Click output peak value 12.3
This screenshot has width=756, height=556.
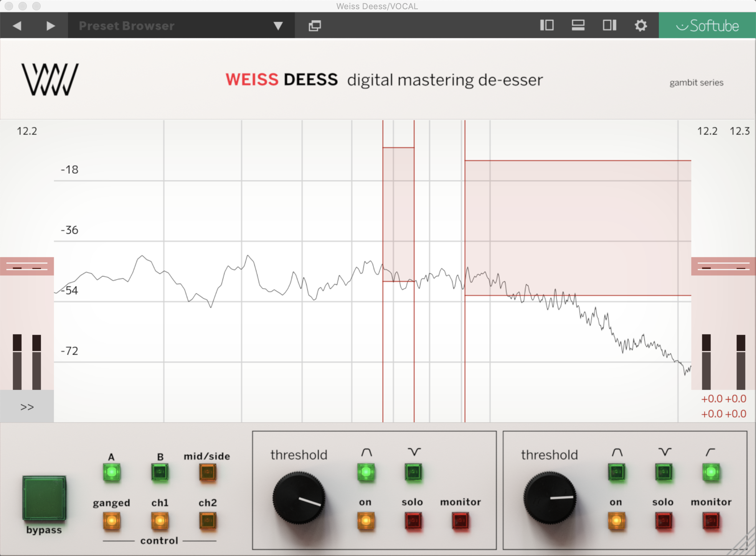(x=739, y=131)
